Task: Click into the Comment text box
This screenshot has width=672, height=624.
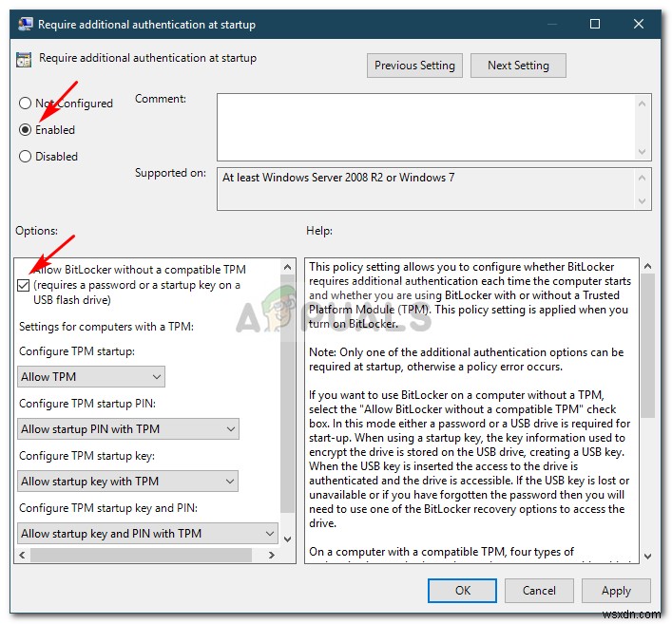Action: pyautogui.click(x=426, y=127)
